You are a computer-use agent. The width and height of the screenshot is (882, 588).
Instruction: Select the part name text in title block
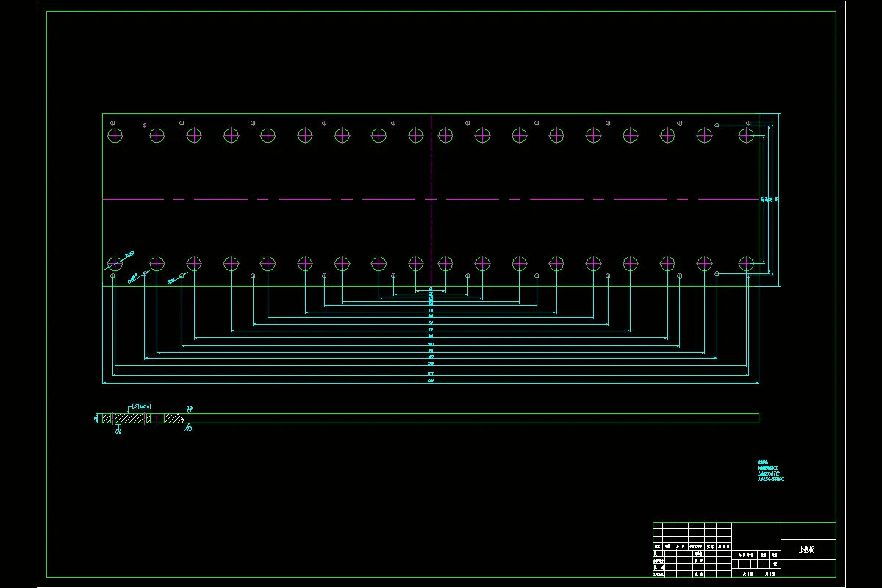tap(806, 550)
